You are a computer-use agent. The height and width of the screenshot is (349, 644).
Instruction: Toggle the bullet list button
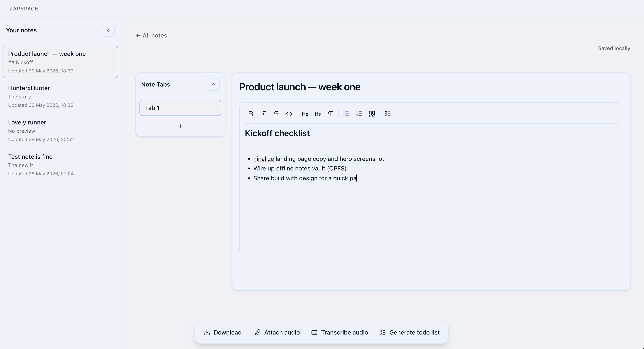(x=346, y=114)
